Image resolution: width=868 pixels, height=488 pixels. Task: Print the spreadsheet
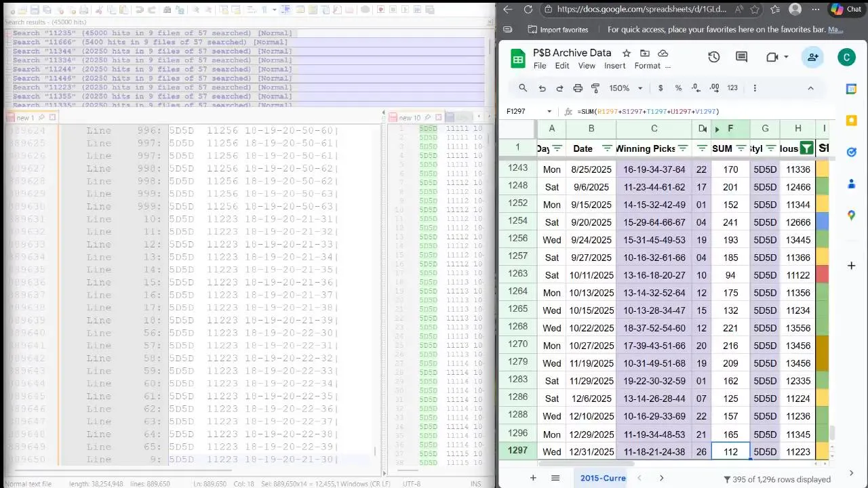578,88
